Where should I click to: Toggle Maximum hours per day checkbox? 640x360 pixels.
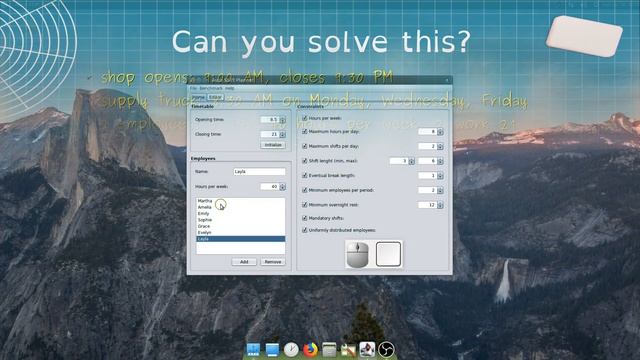tap(304, 132)
